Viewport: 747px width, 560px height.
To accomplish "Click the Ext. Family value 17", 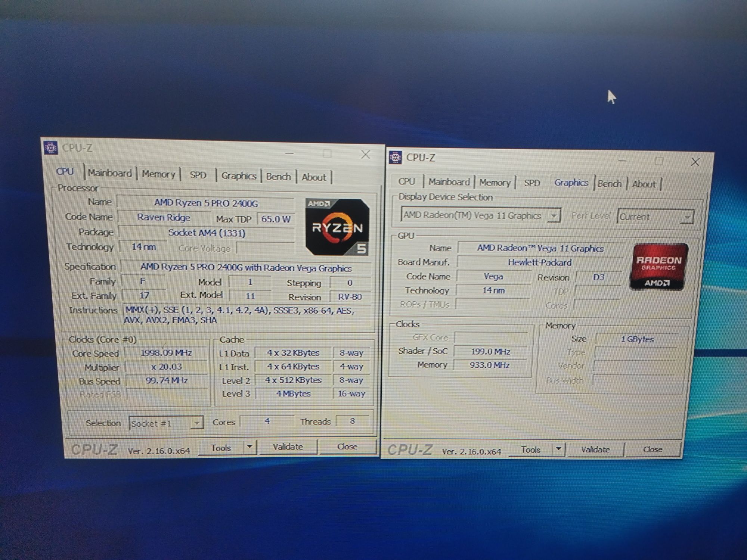I will point(144,295).
